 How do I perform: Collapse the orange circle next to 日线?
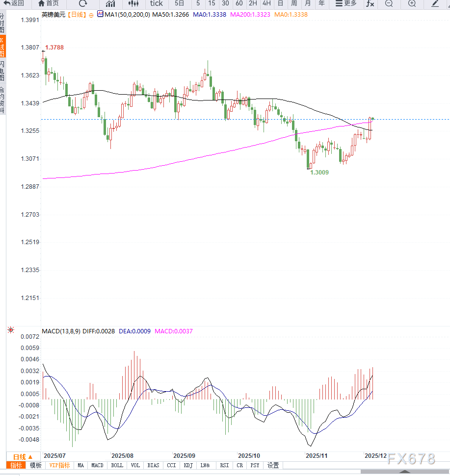point(91,15)
